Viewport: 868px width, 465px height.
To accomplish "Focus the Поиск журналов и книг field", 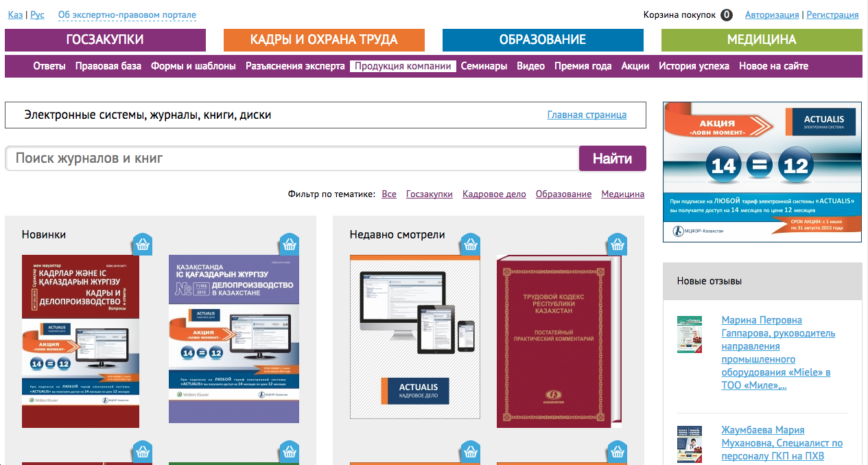I will pyautogui.click(x=292, y=159).
